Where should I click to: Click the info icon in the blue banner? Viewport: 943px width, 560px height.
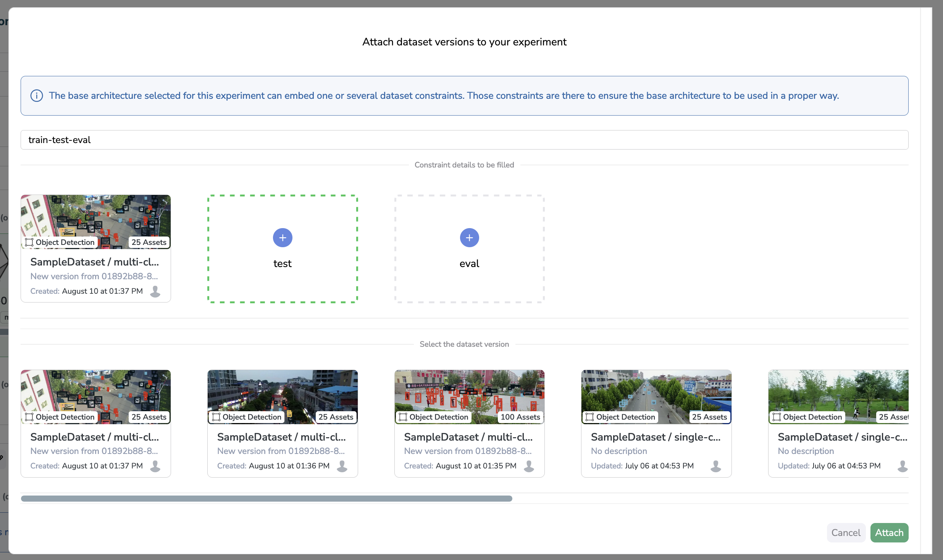(x=37, y=96)
